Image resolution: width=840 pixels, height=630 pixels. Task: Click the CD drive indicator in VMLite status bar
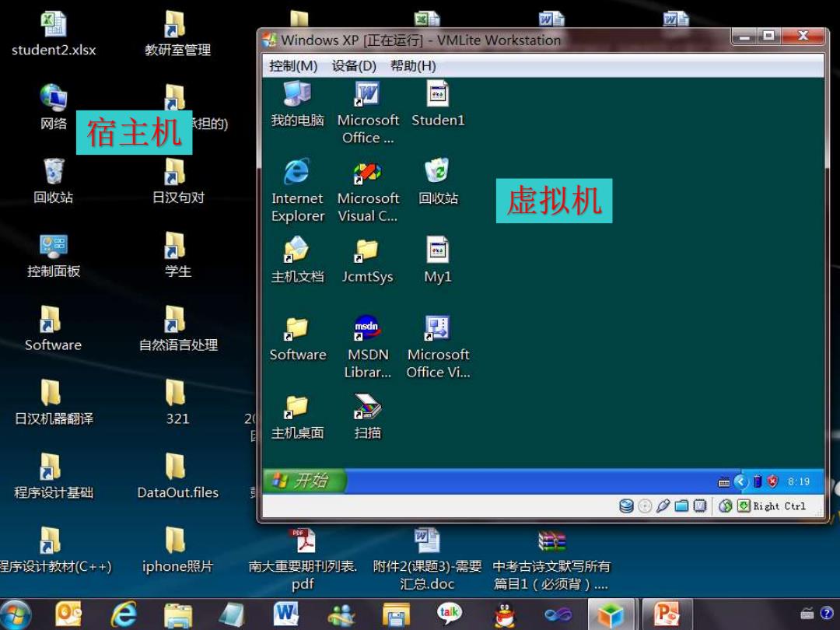pos(645,506)
